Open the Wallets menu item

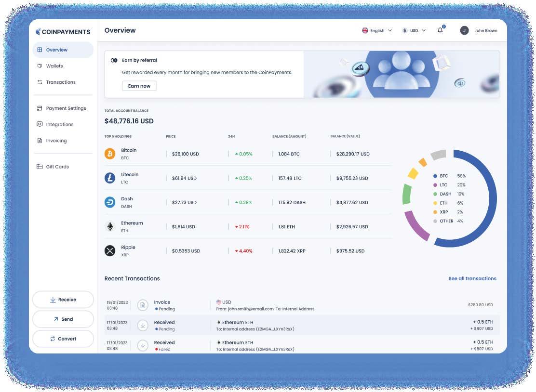tap(63, 66)
